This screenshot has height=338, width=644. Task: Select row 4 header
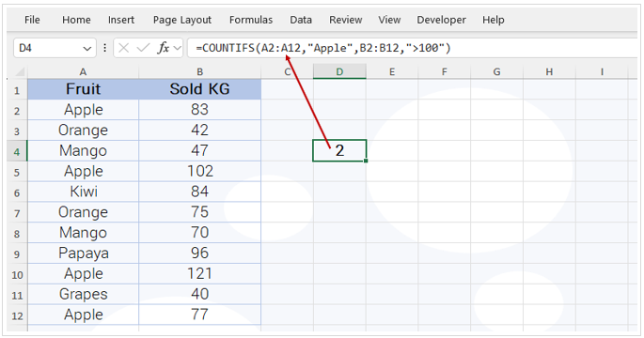pos(17,151)
